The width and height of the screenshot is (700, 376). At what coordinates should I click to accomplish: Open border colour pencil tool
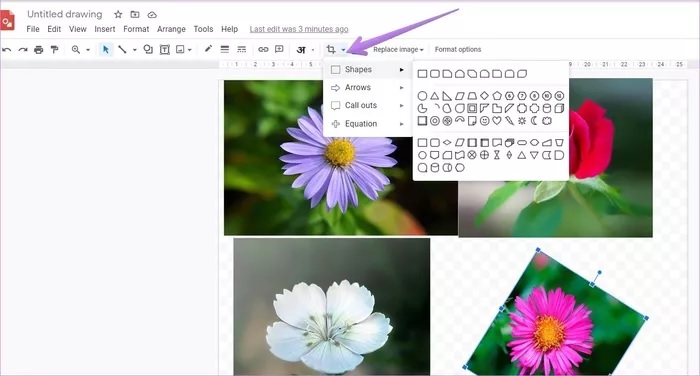[208, 49]
